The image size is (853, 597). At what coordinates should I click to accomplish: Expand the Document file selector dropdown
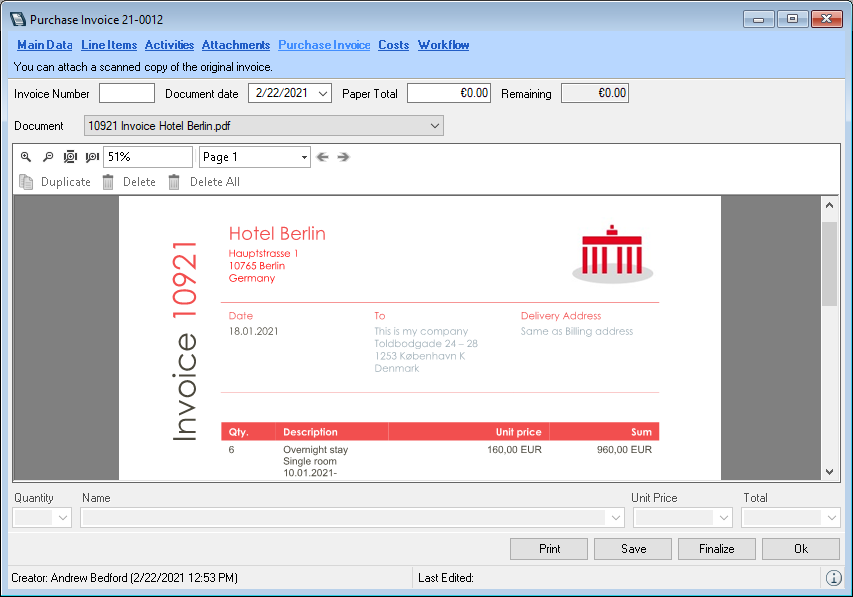point(434,126)
